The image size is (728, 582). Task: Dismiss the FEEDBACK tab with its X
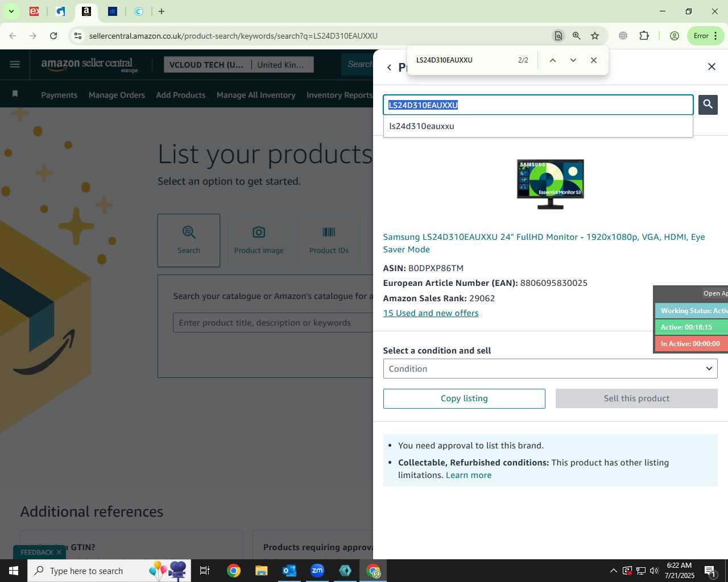[59, 552]
